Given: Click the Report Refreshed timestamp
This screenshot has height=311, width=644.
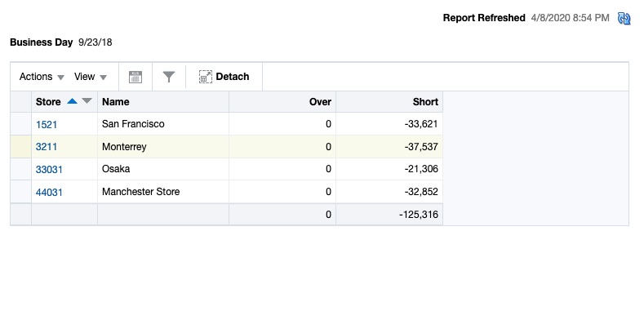Looking at the screenshot, I should (x=570, y=18).
